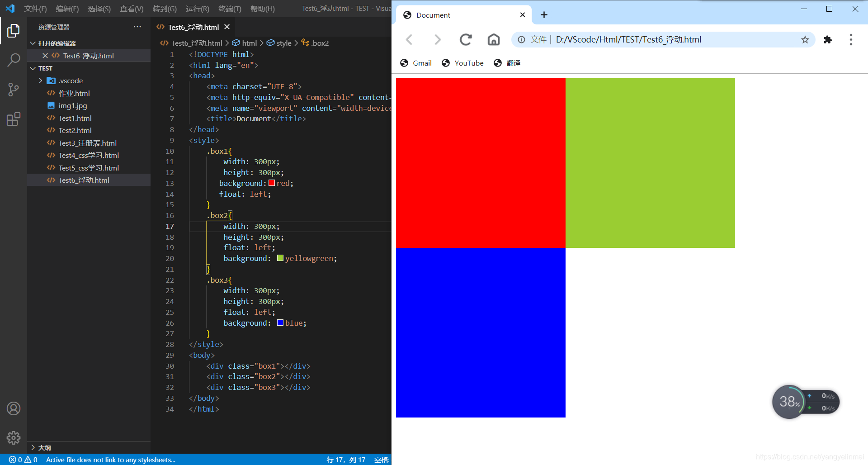The image size is (868, 465).
Task: Click the red color swatch in code
Action: pyautogui.click(x=272, y=183)
